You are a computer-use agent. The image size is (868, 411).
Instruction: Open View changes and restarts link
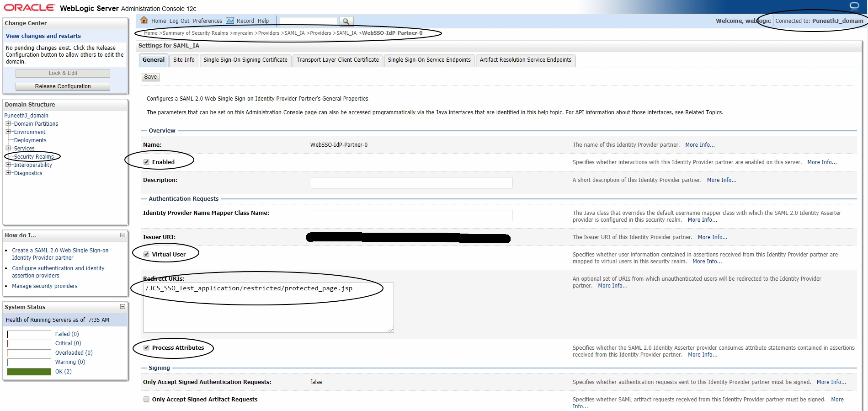click(43, 36)
